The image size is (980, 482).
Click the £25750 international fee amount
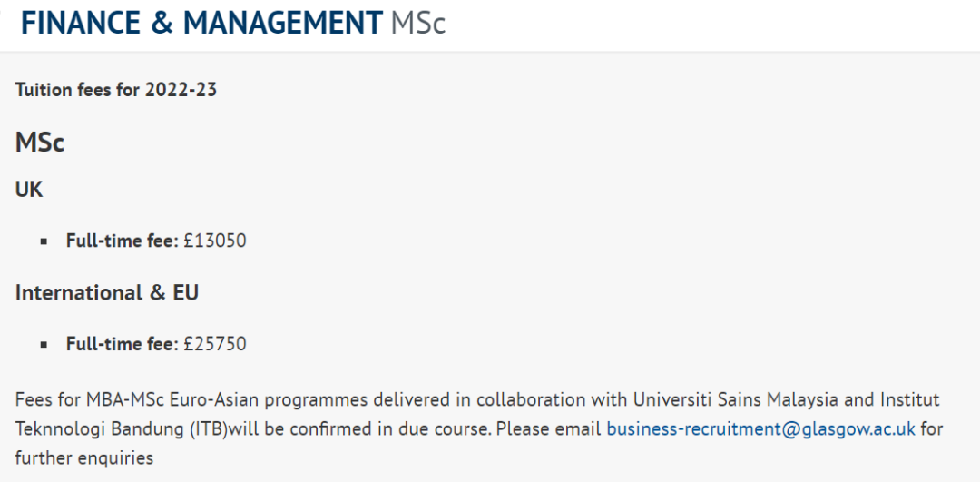point(215,344)
